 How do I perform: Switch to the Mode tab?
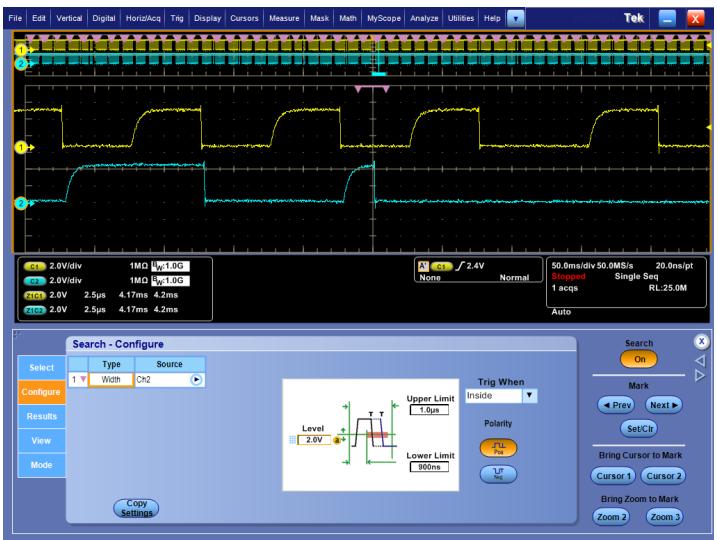pyautogui.click(x=41, y=465)
